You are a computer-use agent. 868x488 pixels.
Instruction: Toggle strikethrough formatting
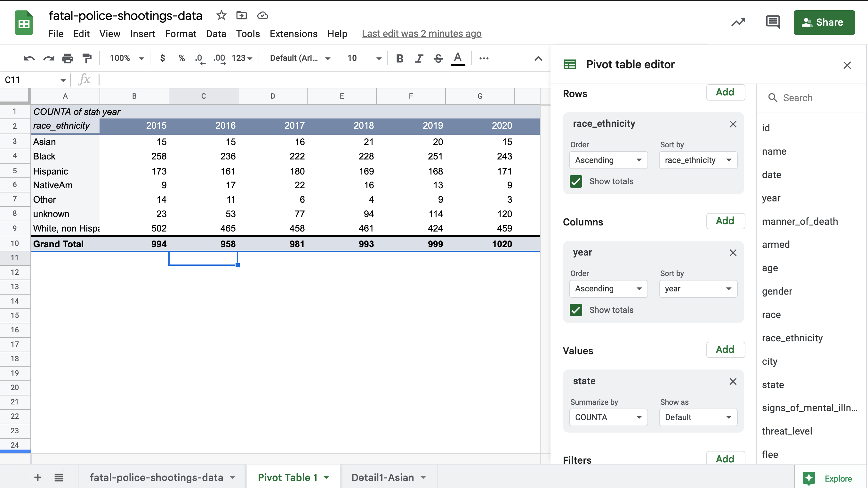[x=438, y=58]
